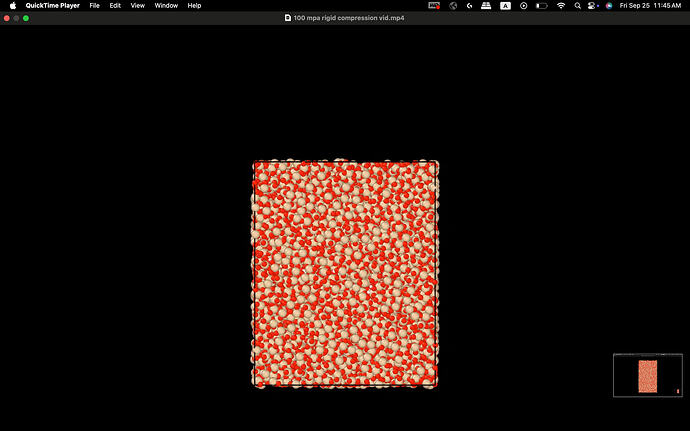Screen dimensions: 690x431
Task: Open the View menu
Action: 138,6
